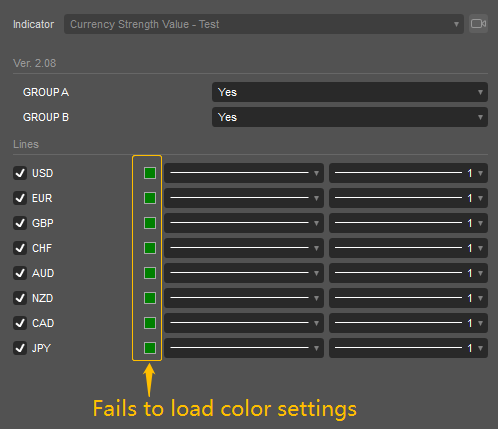The image size is (498, 429).
Task: Open the CHF line thickness dropdown
Action: (x=408, y=248)
